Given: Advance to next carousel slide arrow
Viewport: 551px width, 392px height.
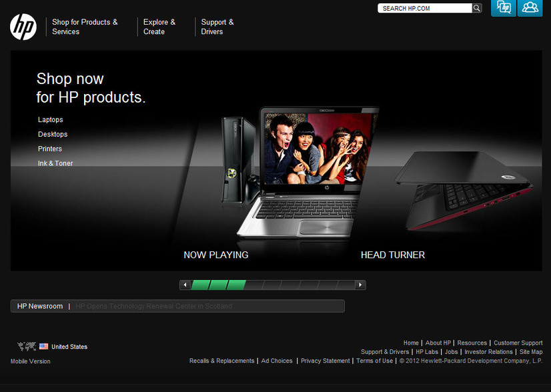Looking at the screenshot, I should pyautogui.click(x=360, y=285).
